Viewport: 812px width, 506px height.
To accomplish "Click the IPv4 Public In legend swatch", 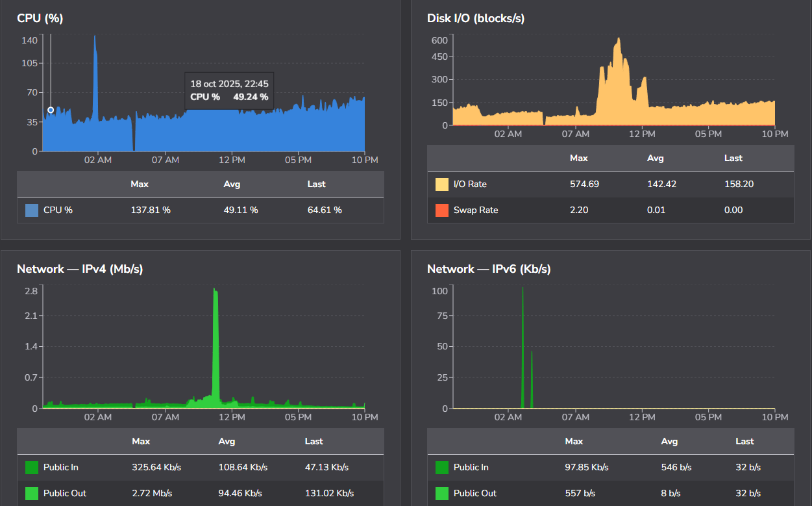I will pyautogui.click(x=32, y=468).
